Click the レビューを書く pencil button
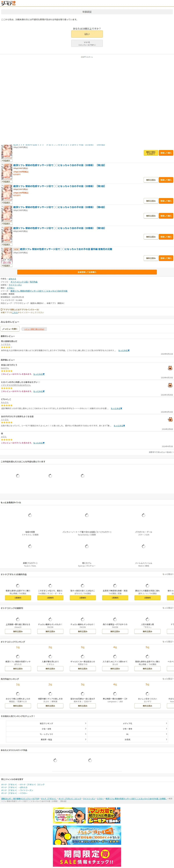 pyautogui.click(x=10, y=329)
